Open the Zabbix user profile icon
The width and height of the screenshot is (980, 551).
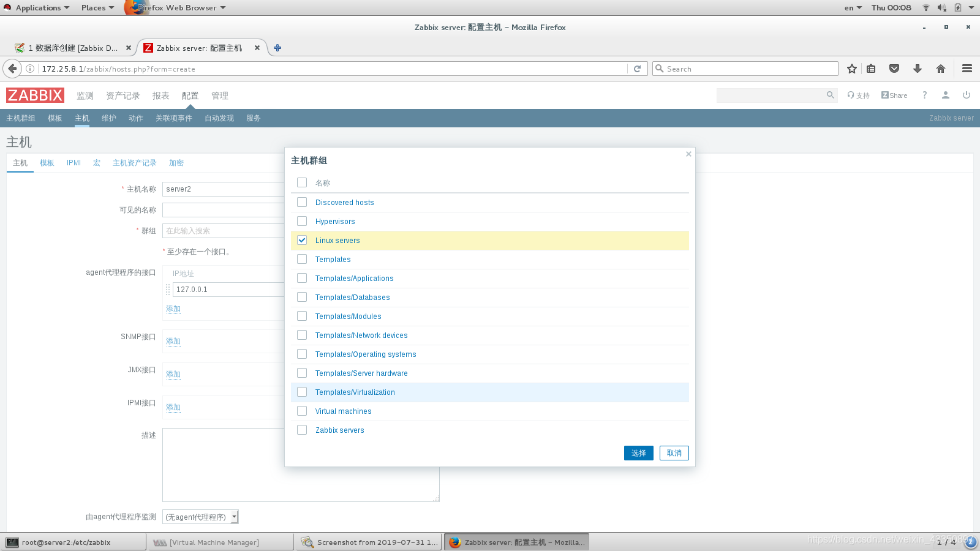point(946,95)
